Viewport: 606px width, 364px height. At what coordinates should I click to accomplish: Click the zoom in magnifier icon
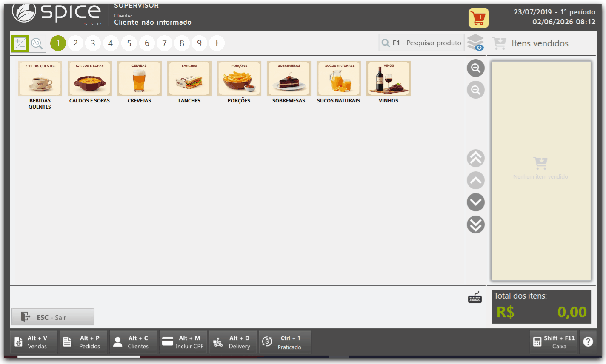coord(476,68)
